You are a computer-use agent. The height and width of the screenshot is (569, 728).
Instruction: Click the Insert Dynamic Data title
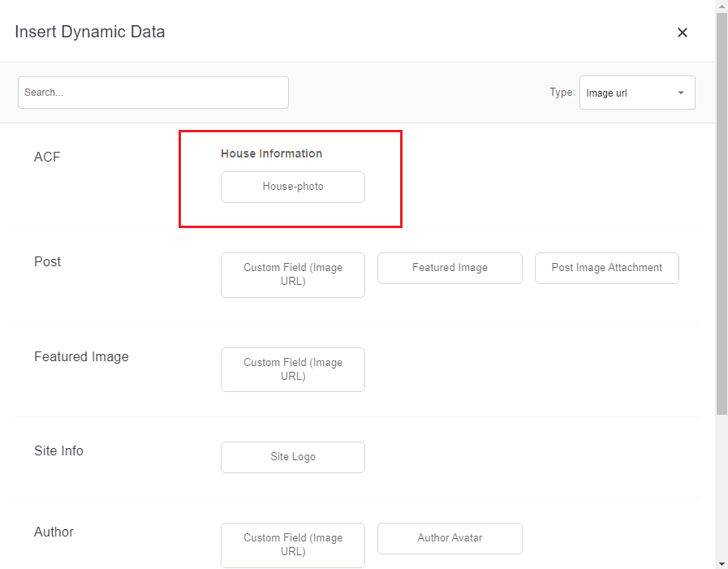pyautogui.click(x=89, y=32)
